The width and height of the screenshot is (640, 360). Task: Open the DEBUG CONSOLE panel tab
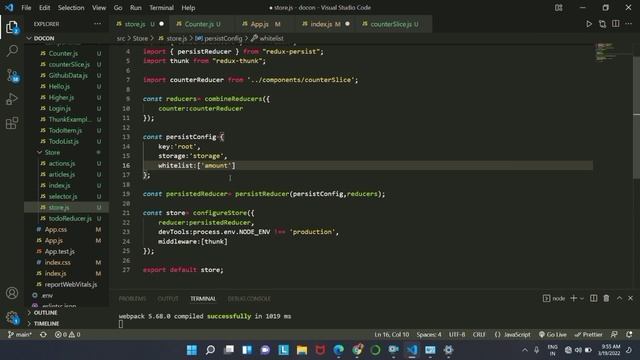pyautogui.click(x=249, y=298)
